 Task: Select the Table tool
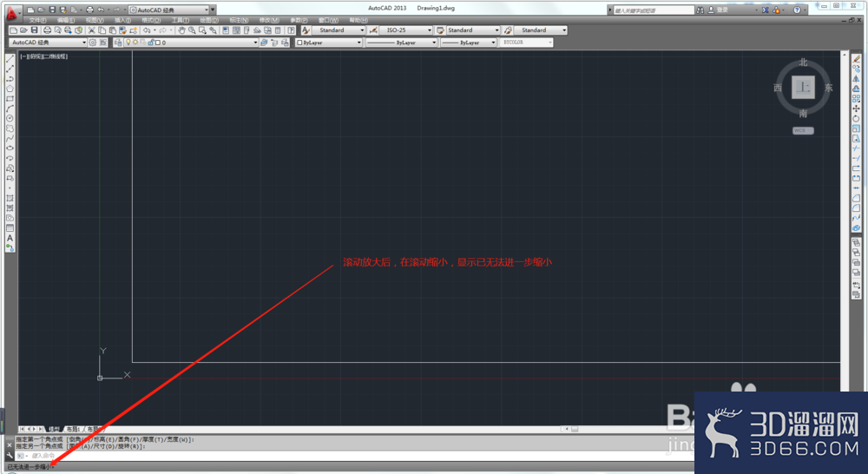[10, 228]
